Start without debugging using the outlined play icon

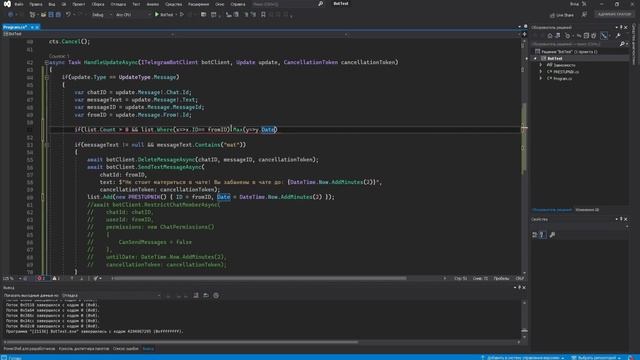click(x=182, y=15)
